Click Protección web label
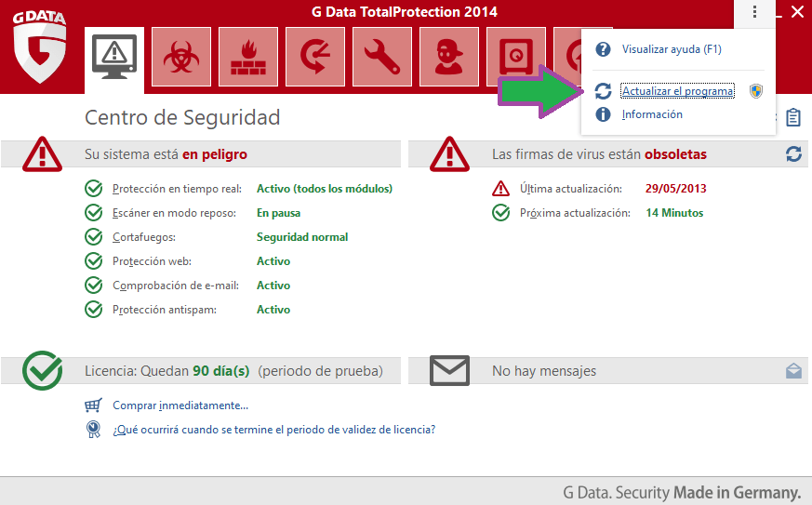The image size is (812, 505). [x=152, y=261]
